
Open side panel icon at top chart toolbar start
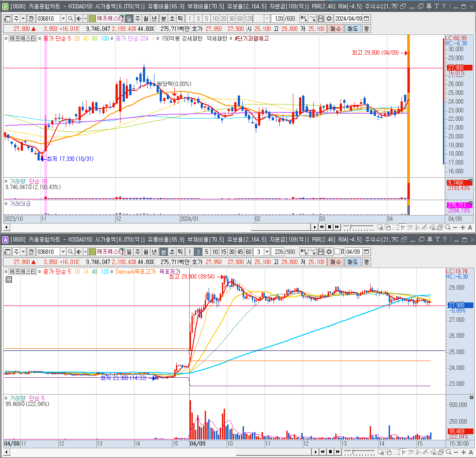point(7,19)
